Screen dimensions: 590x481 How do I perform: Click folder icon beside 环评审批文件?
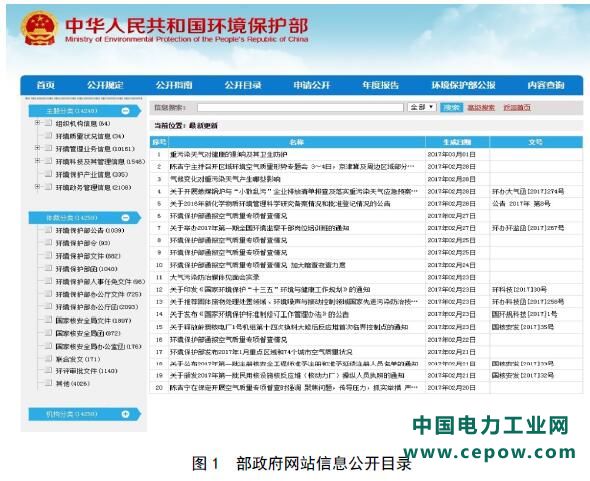(48, 370)
